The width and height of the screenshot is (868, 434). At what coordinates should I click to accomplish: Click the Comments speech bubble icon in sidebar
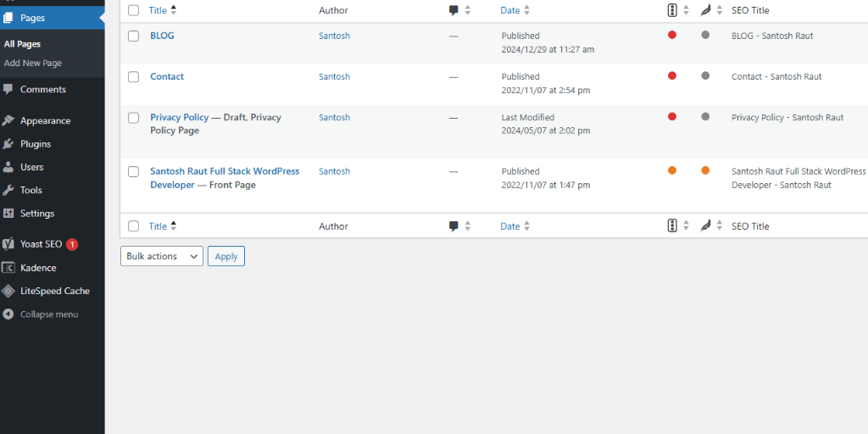click(x=8, y=89)
